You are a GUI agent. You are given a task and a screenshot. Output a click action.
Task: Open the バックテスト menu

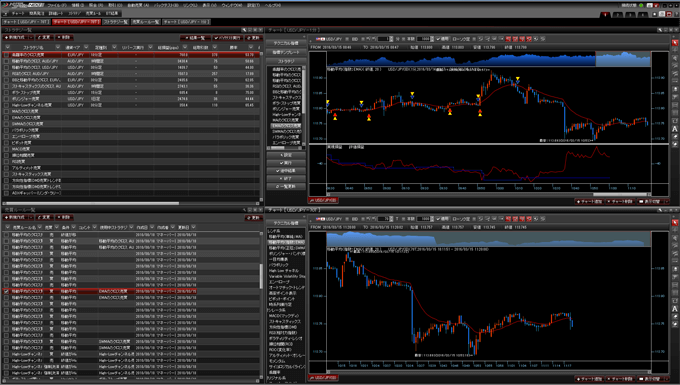pos(166,5)
